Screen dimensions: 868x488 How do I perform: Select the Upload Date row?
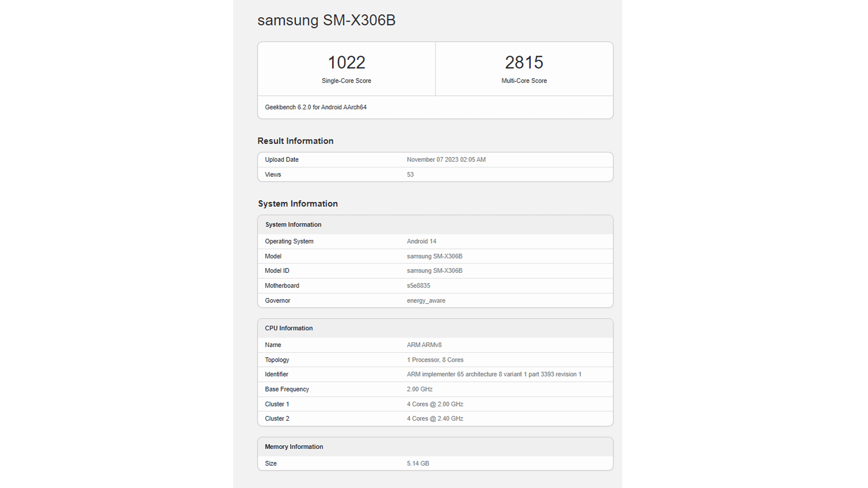click(282, 159)
